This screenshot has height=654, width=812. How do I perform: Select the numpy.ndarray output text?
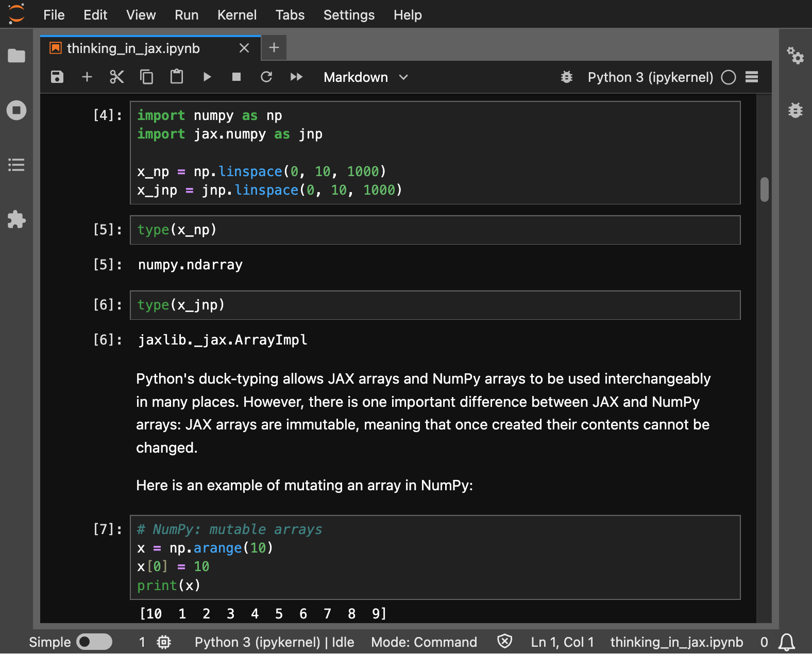pos(190,265)
